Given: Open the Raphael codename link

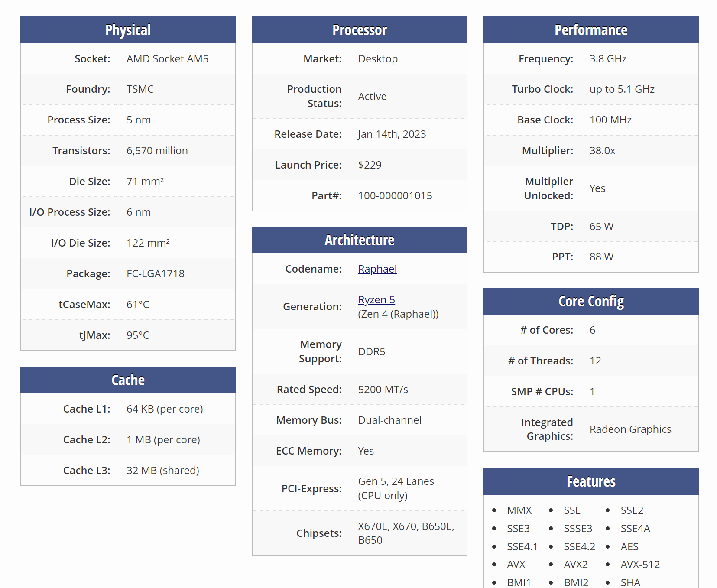Looking at the screenshot, I should pyautogui.click(x=377, y=269).
